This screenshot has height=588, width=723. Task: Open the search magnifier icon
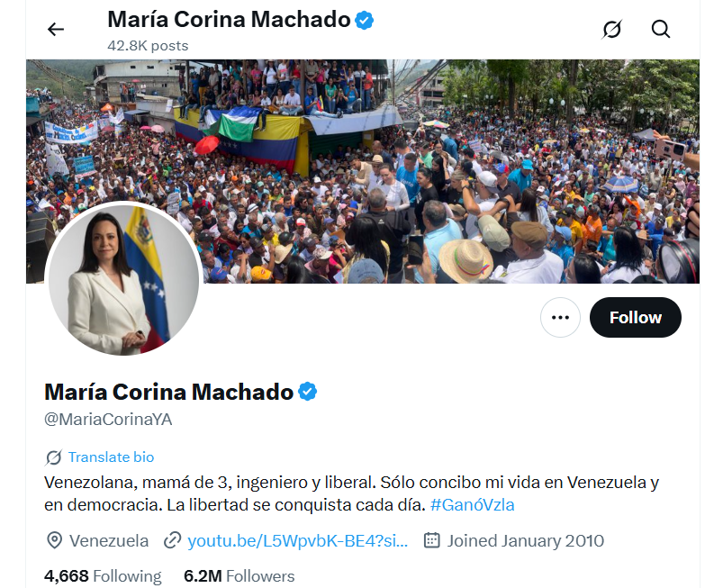(x=661, y=29)
